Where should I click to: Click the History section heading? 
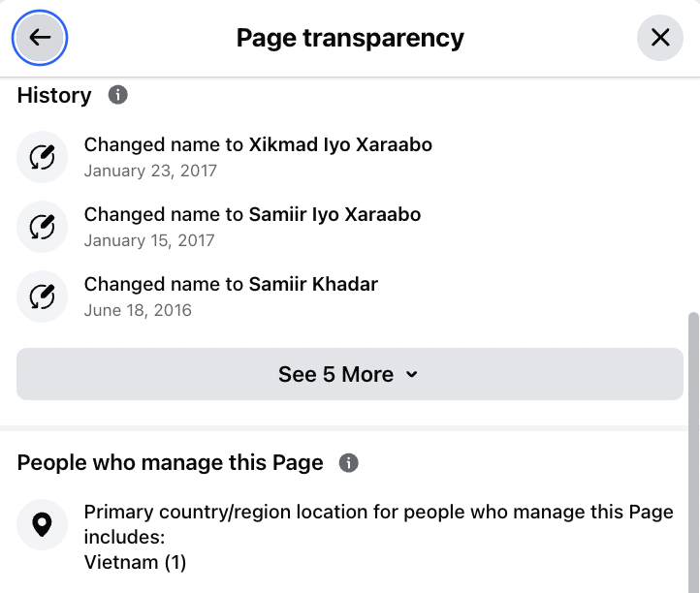pos(54,95)
